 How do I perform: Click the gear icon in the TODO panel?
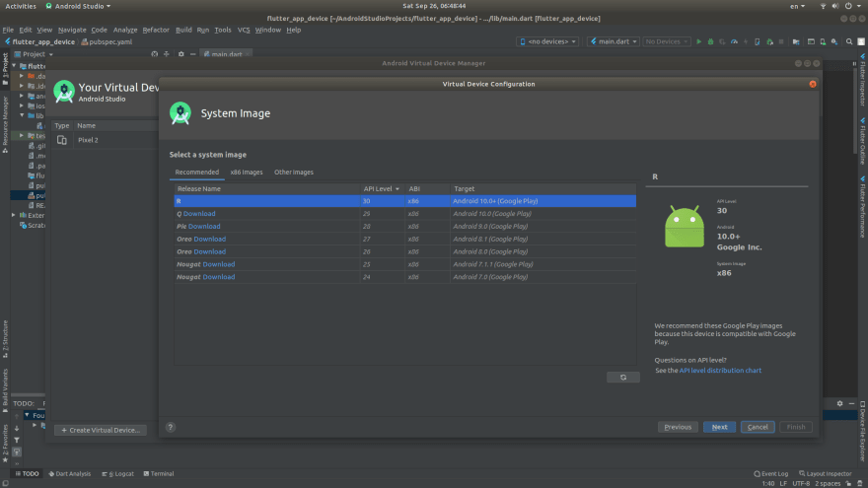click(839, 403)
